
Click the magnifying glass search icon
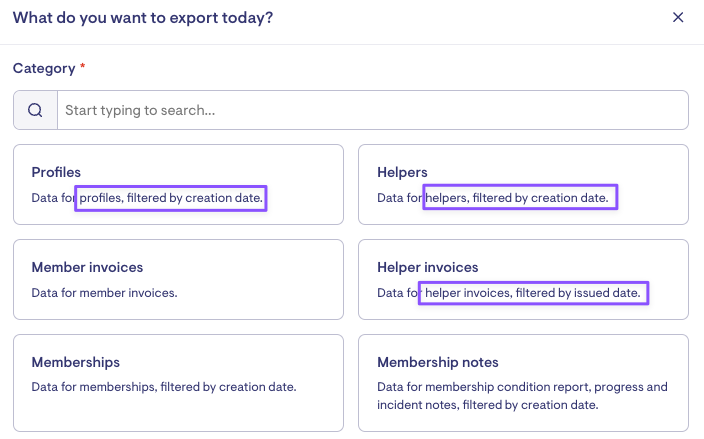point(35,110)
